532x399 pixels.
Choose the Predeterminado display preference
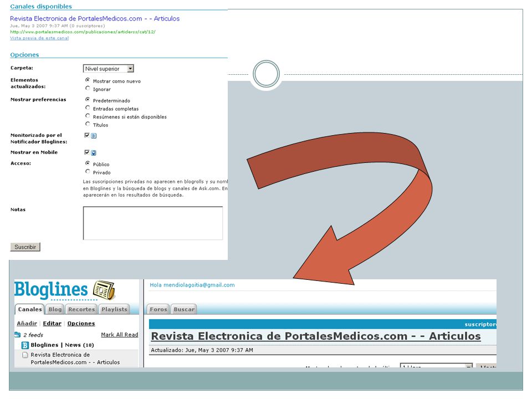[88, 99]
